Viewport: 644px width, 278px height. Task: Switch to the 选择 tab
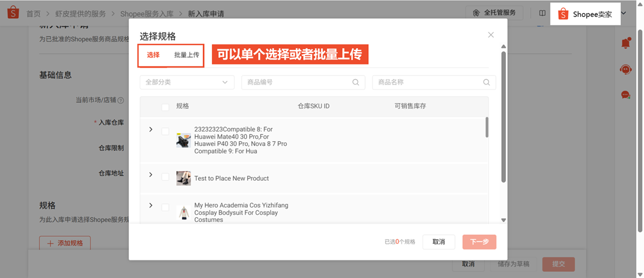pyautogui.click(x=153, y=55)
